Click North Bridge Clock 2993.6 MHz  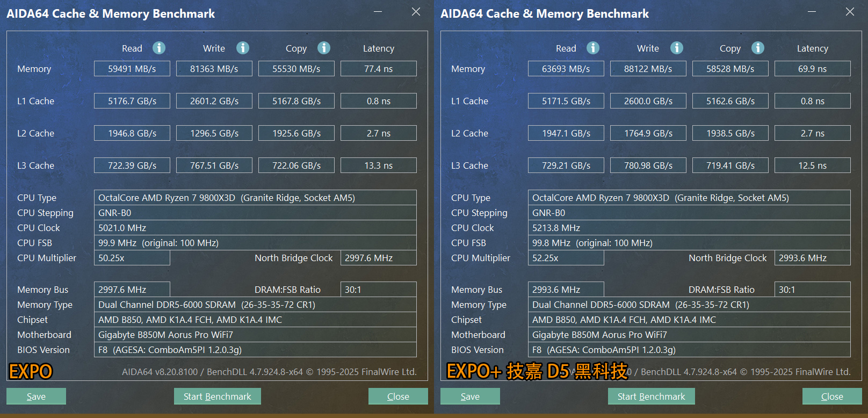tap(813, 258)
